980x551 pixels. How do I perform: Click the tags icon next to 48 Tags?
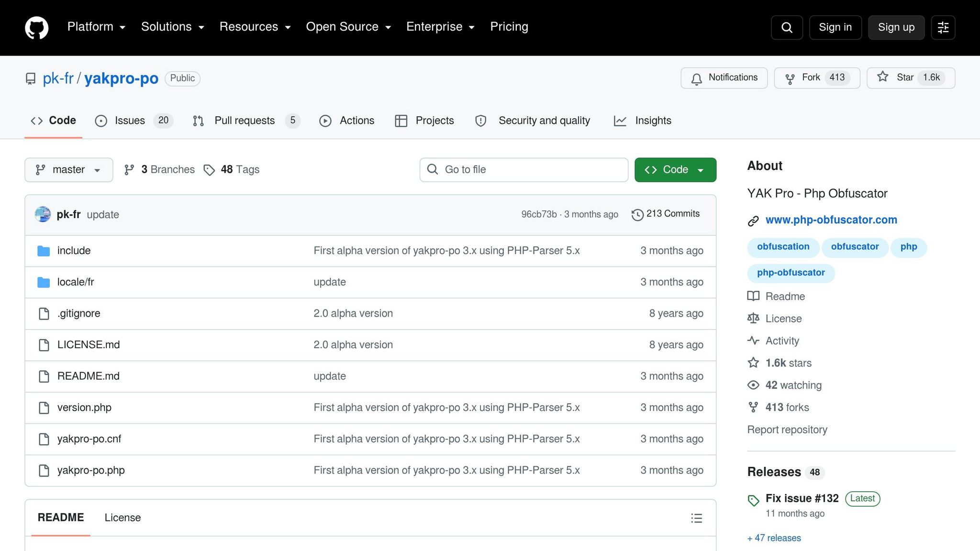[x=209, y=170]
